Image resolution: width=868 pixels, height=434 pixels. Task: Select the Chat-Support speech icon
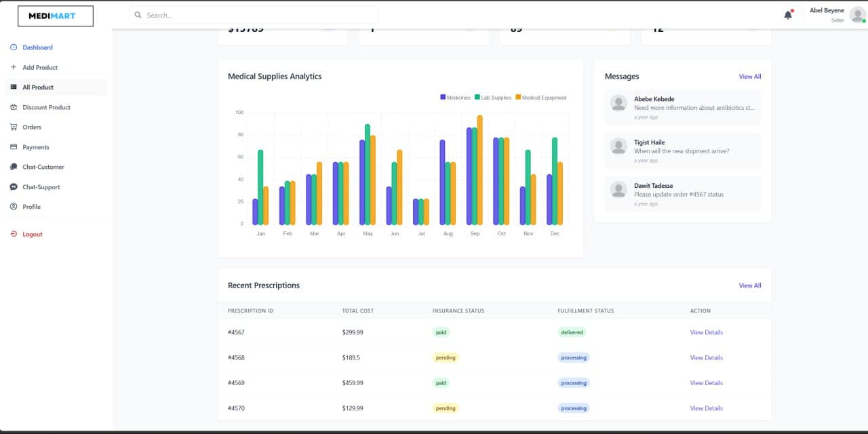pos(14,186)
